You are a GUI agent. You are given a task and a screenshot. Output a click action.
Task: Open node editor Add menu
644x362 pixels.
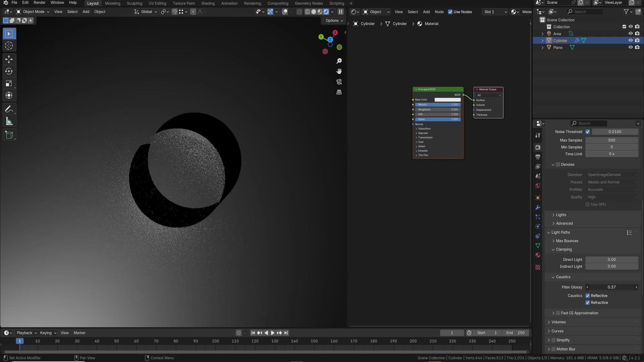click(426, 12)
